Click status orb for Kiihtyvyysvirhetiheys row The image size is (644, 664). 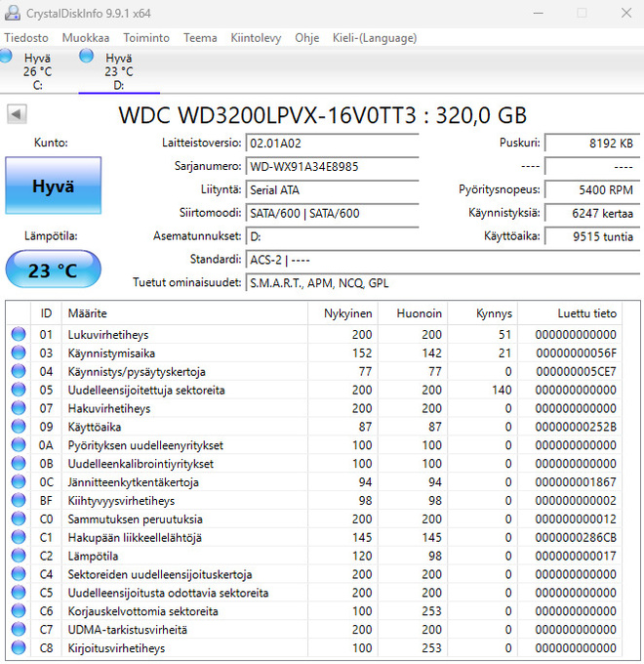(19, 500)
